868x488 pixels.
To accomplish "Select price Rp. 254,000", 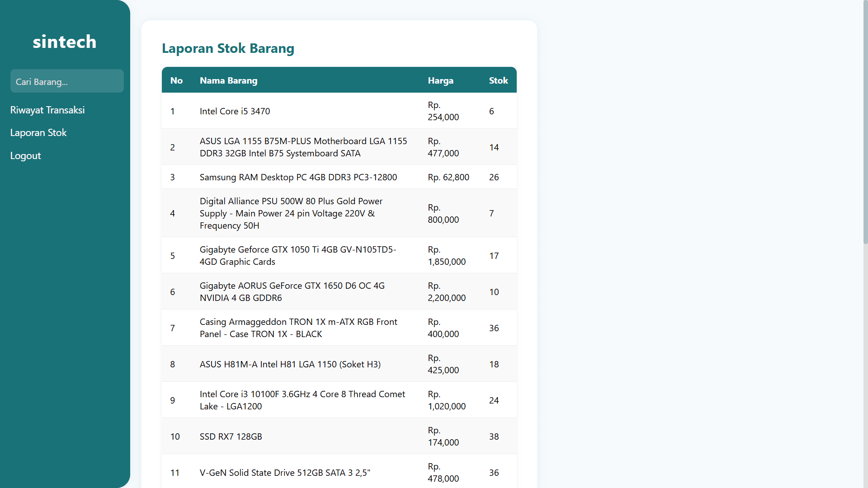I will pyautogui.click(x=443, y=111).
